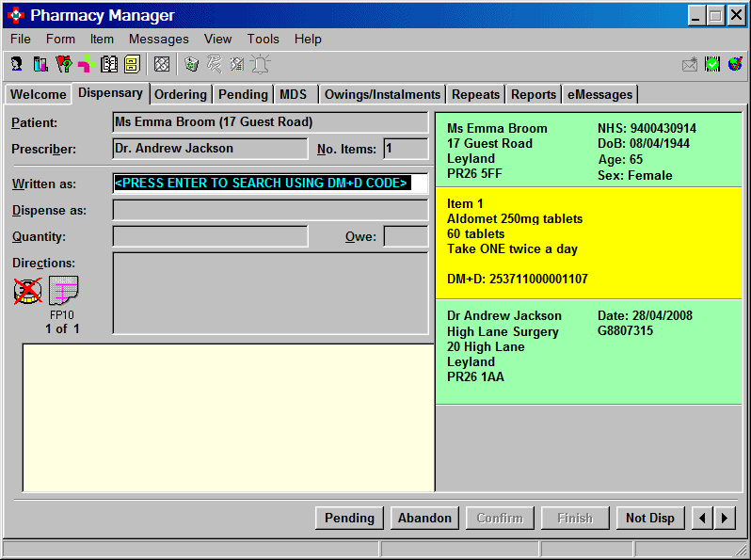Click the Abandon button
This screenshot has height=560, width=751.
pyautogui.click(x=424, y=518)
